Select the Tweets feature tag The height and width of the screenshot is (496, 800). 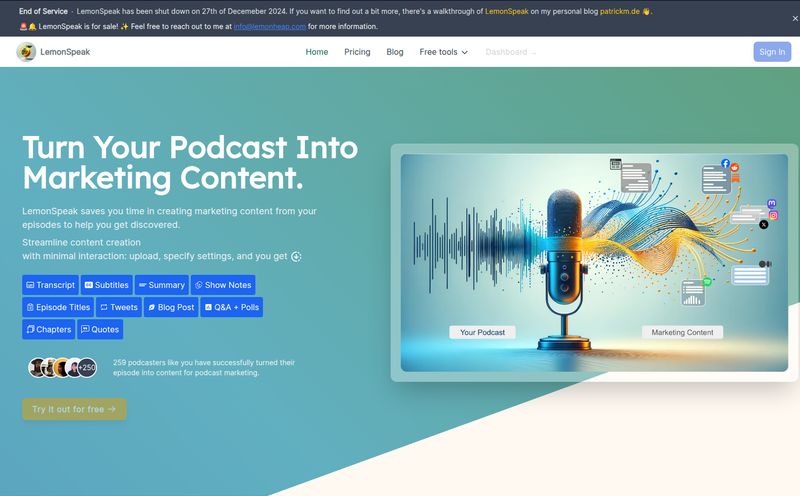119,307
